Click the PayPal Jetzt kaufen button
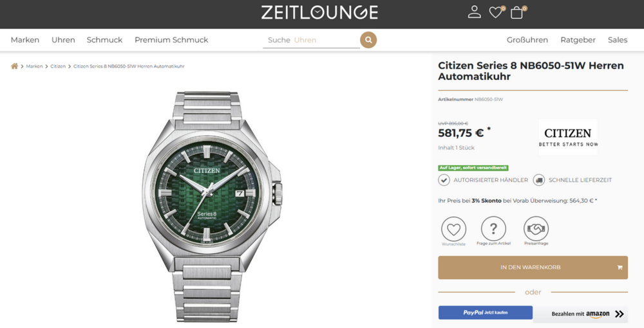Screen dimensions: 644x328 (485, 313)
